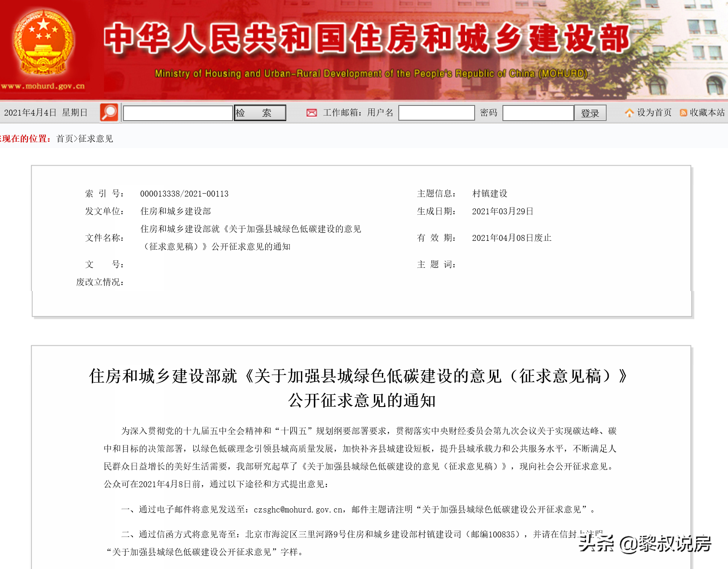Click the 废改立情况 label
Screen dimensions: 728x569
pyautogui.click(x=100, y=282)
